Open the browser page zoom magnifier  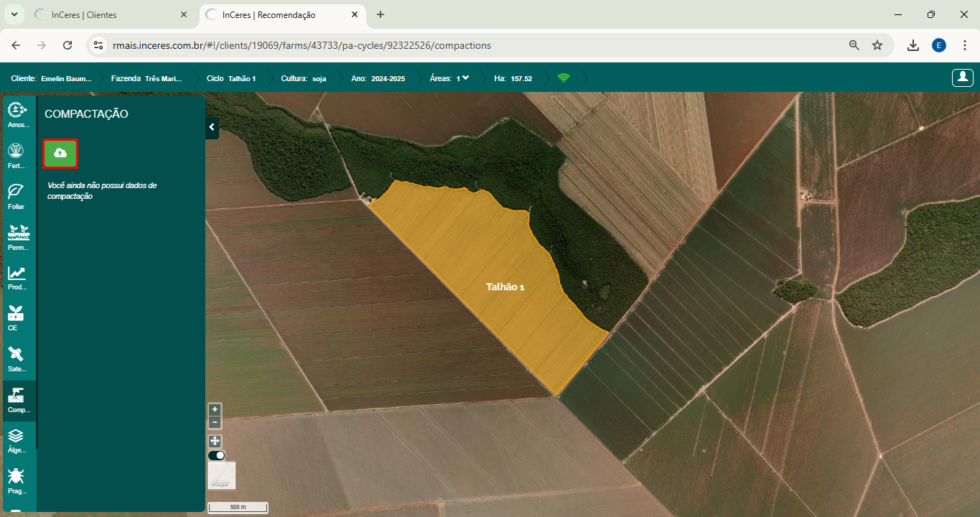tap(854, 45)
